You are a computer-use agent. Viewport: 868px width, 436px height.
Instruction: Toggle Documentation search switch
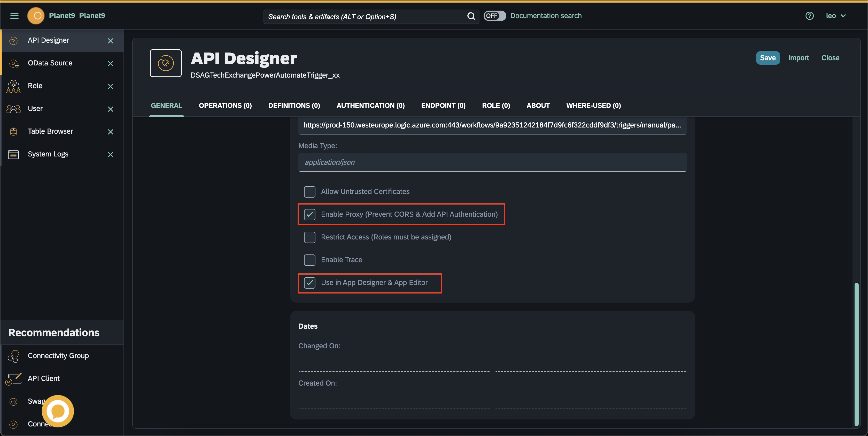pos(494,16)
